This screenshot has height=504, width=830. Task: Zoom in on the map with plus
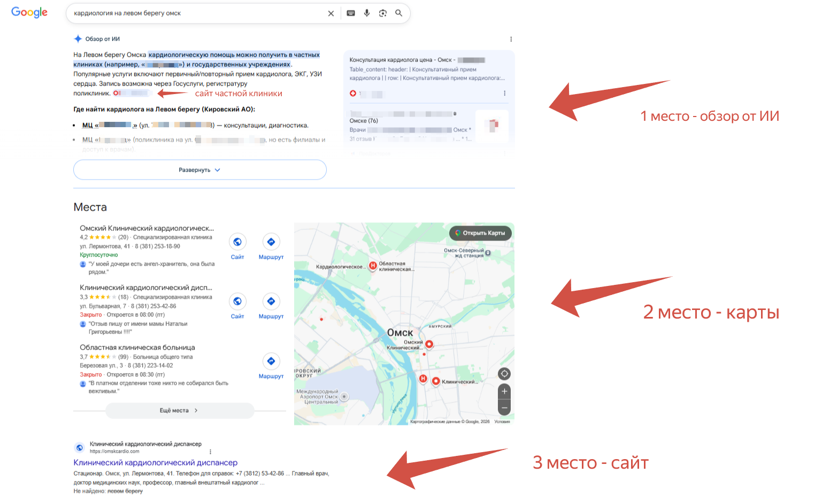coord(504,391)
